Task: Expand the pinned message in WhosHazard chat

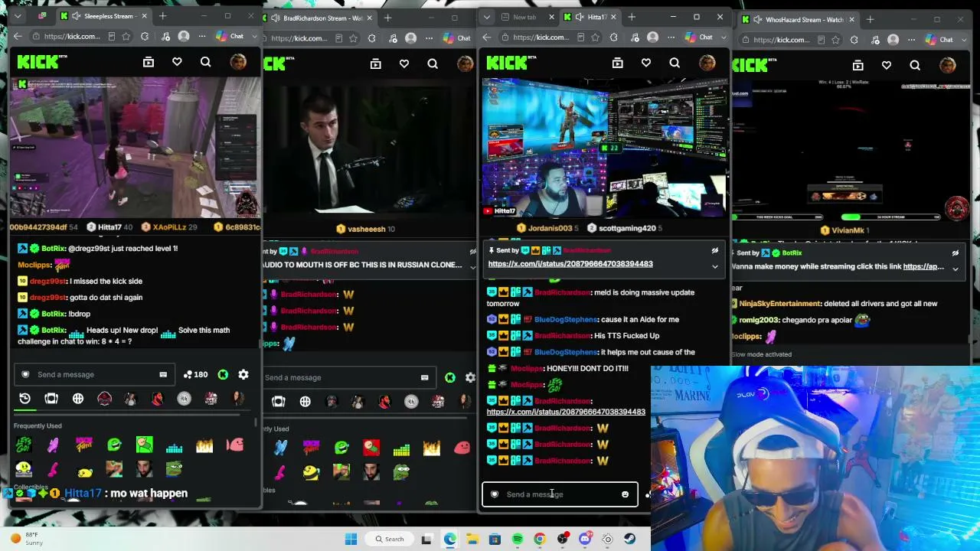Action: pyautogui.click(x=955, y=269)
